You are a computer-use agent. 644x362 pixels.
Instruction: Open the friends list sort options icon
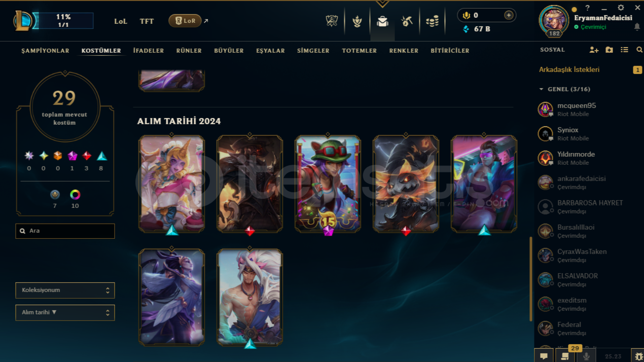coord(624,50)
